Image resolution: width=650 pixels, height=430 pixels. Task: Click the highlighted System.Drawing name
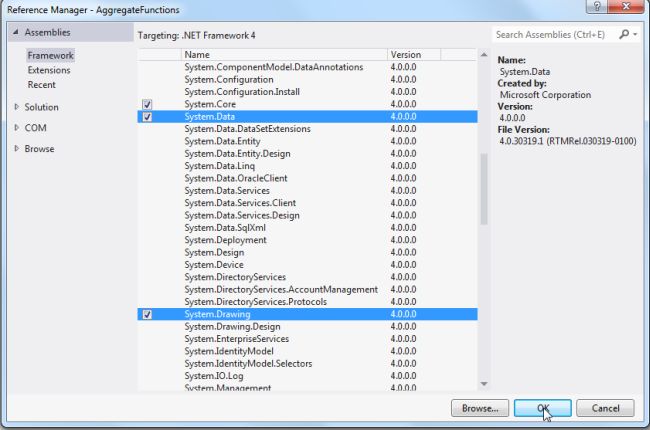point(218,314)
